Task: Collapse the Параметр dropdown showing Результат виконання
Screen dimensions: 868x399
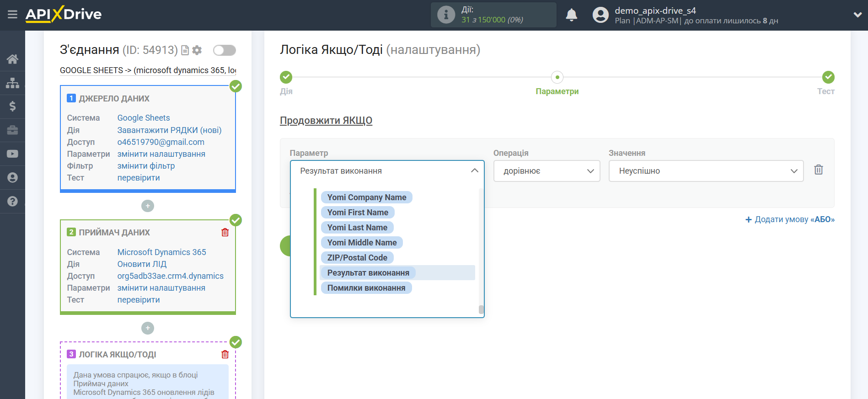Action: click(x=387, y=171)
